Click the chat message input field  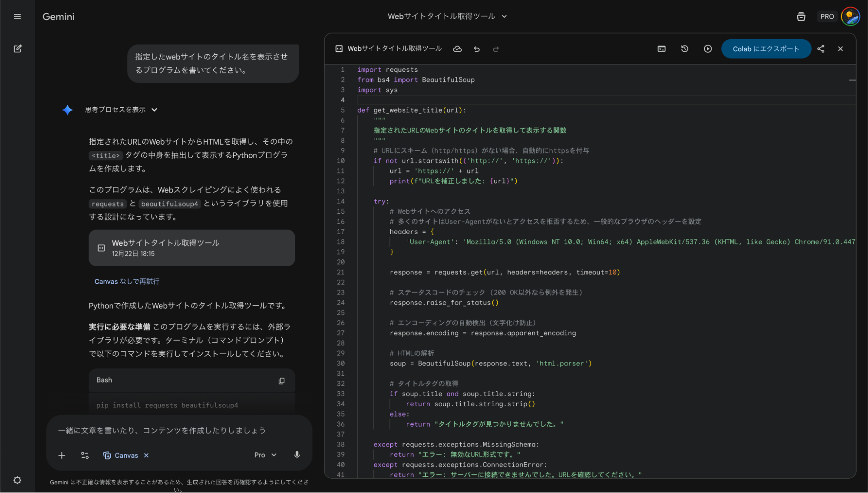(x=174, y=430)
